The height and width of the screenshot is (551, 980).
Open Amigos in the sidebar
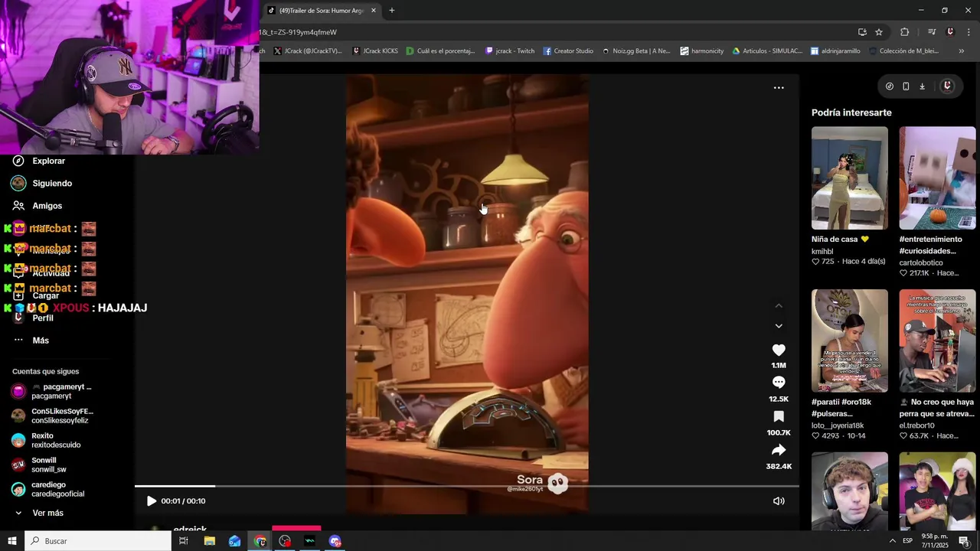47,206
